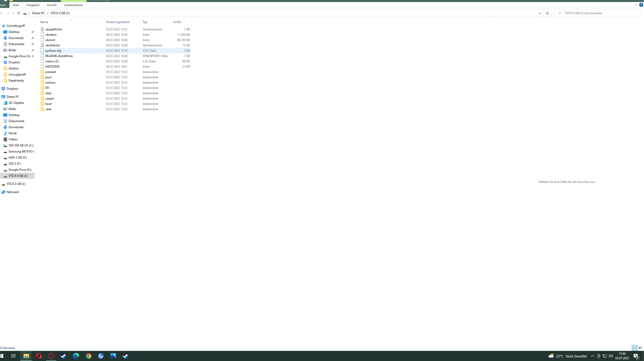
Task: Click the Opera browser taskbar icon
Action: pyautogui.click(x=39, y=356)
